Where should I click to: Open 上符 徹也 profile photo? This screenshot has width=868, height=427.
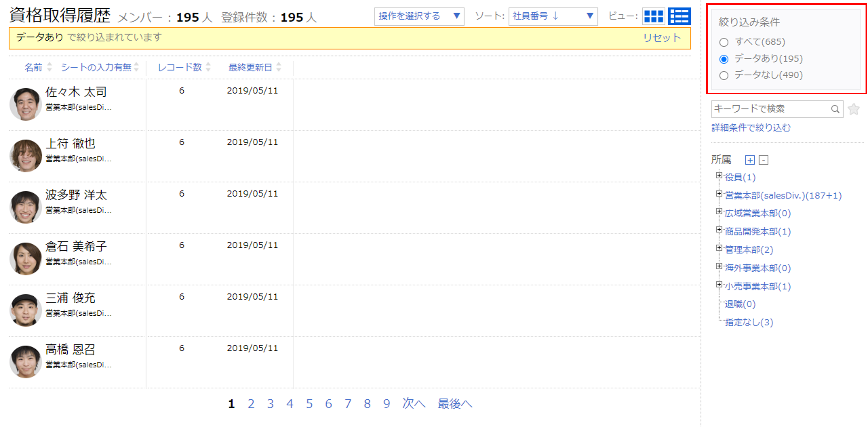(26, 155)
